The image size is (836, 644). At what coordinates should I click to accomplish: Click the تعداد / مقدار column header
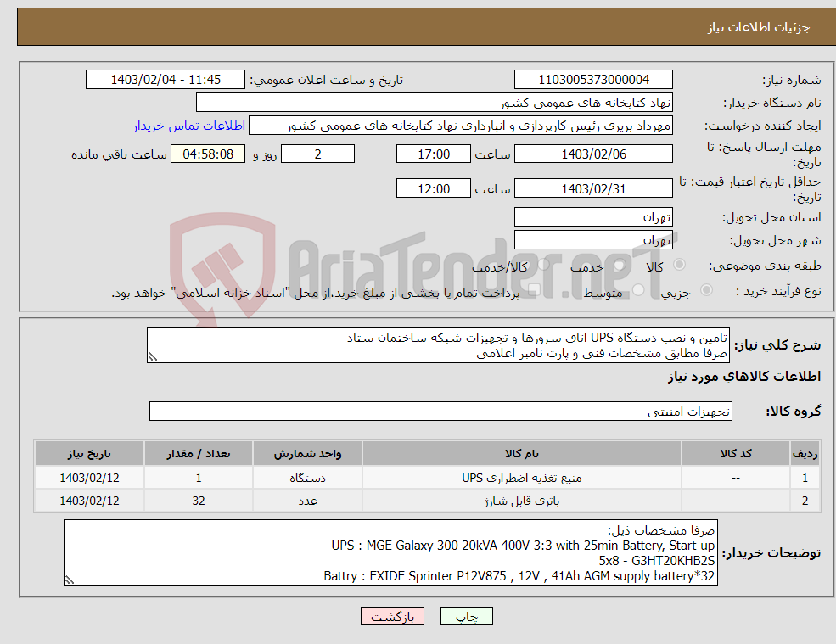tap(199, 453)
